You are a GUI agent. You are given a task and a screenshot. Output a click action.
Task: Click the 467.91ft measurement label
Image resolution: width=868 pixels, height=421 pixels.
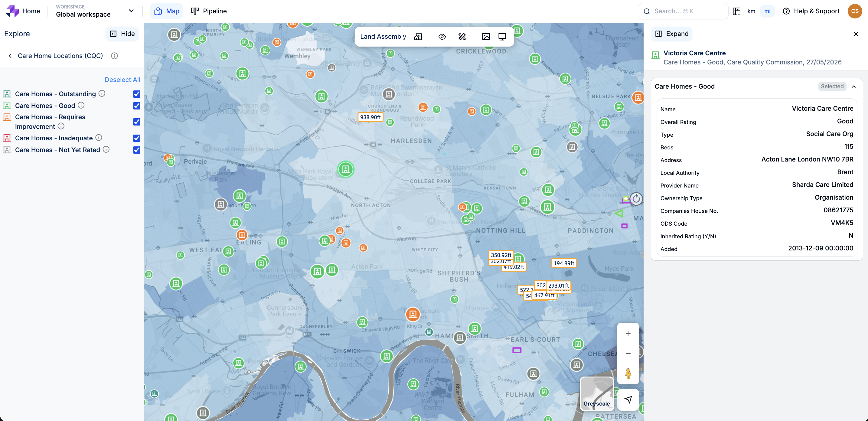tap(544, 295)
